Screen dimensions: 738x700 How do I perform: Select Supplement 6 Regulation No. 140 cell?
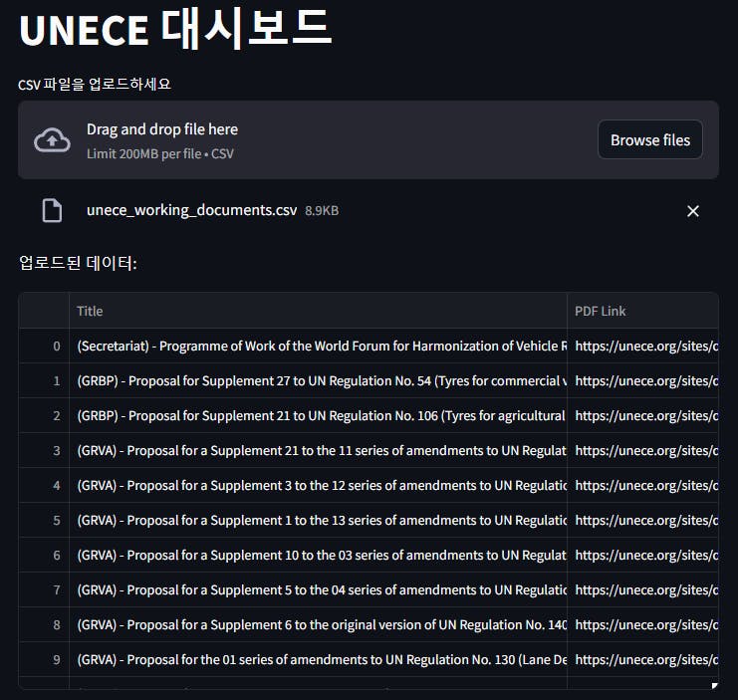coord(318,624)
